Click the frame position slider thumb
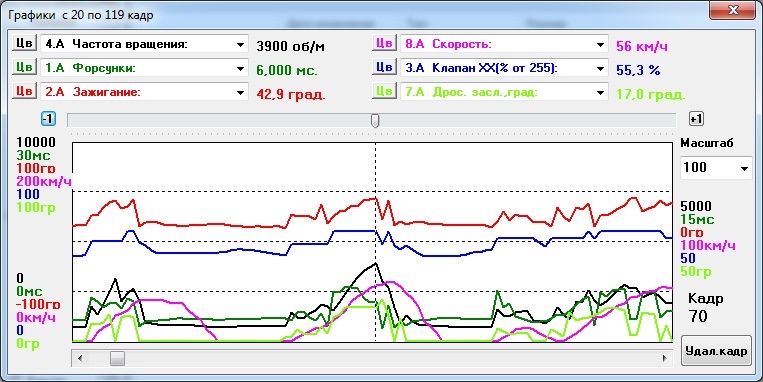 coord(375,120)
